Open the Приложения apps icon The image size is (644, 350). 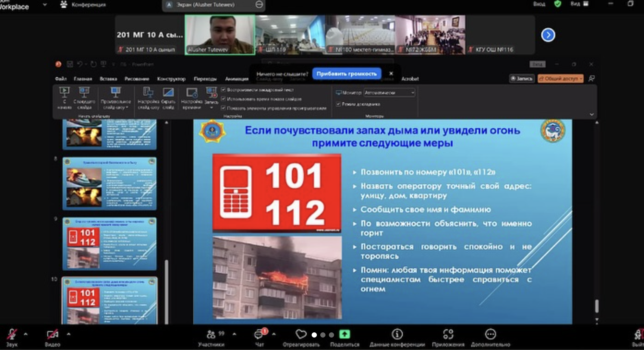pos(448,334)
